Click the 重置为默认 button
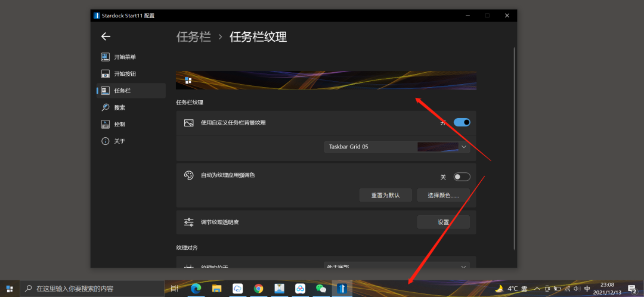This screenshot has width=644, height=297. point(386,195)
